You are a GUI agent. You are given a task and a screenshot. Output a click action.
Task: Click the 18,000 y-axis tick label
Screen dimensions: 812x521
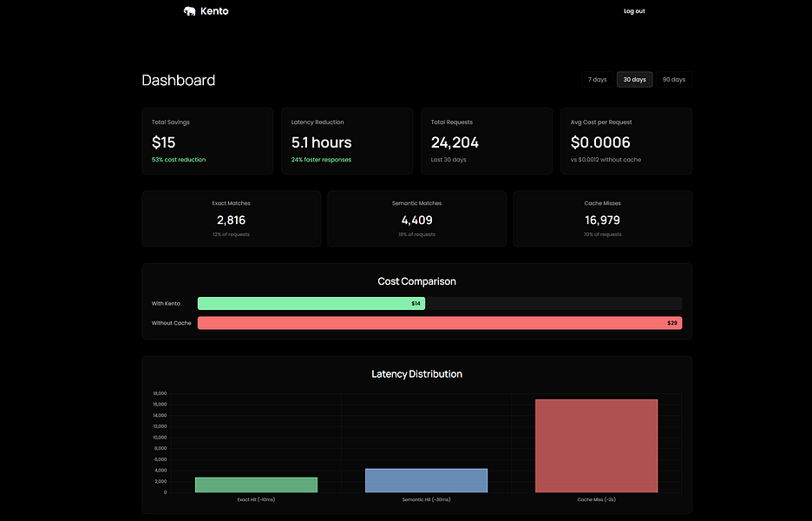(x=160, y=393)
